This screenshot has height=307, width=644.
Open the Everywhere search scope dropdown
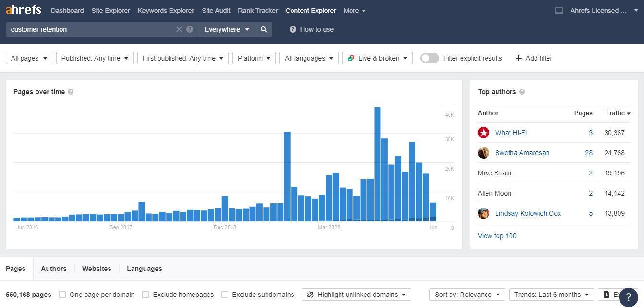pos(227,29)
